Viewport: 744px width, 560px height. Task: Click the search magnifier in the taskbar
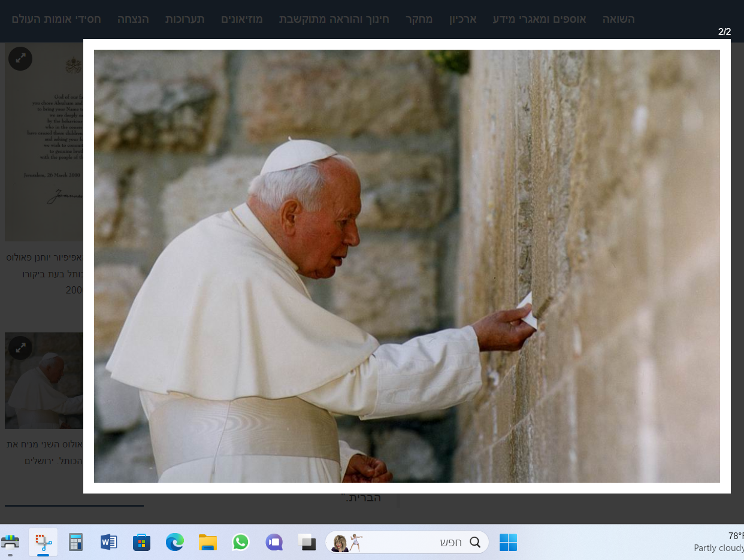pyautogui.click(x=475, y=542)
